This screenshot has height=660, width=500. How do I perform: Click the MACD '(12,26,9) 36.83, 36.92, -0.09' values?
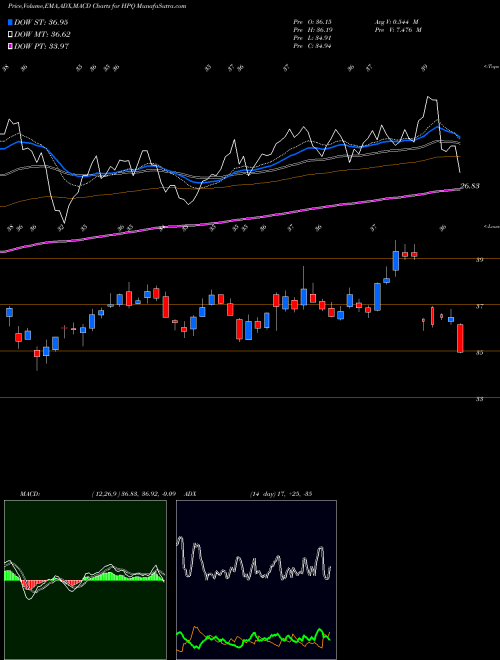pyautogui.click(x=136, y=494)
